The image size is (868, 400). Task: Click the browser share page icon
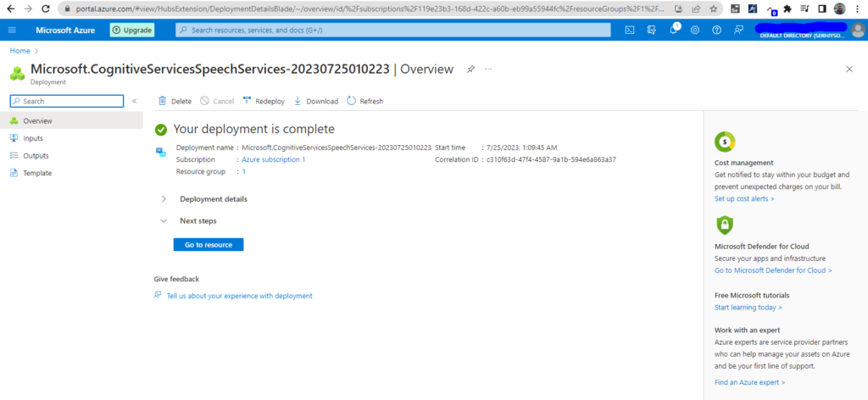(x=697, y=8)
